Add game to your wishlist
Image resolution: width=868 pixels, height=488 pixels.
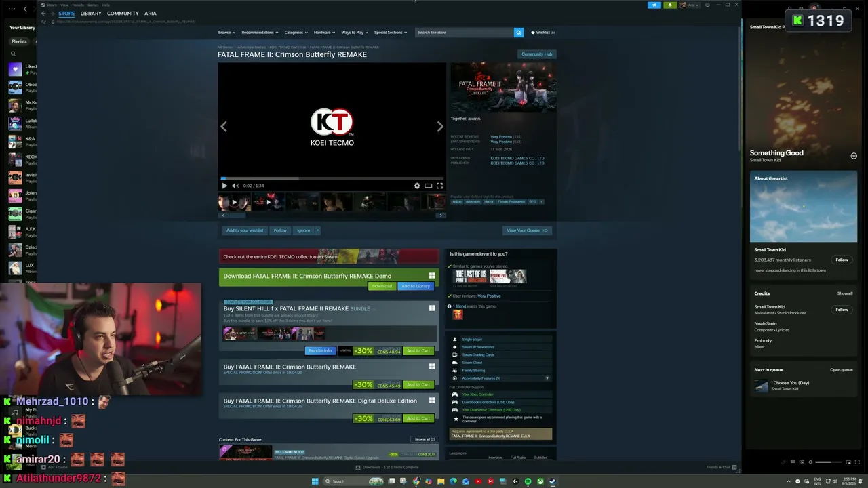tap(245, 230)
